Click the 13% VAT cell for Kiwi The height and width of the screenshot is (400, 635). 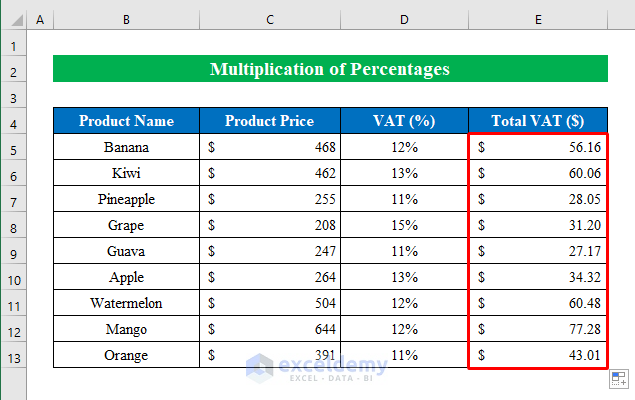tap(404, 173)
